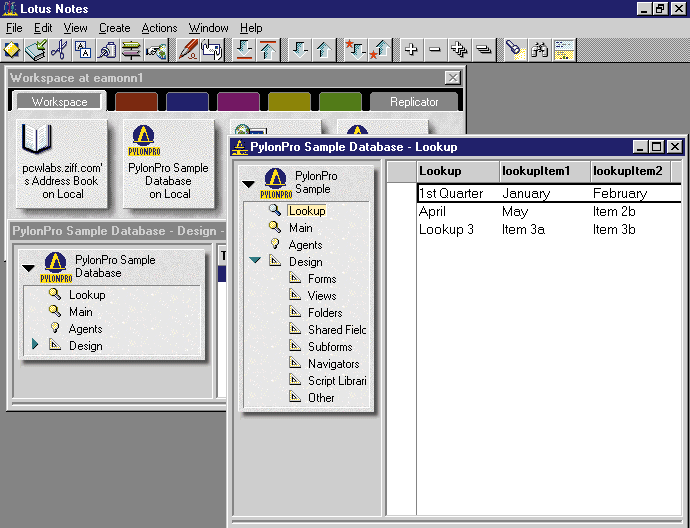690x528 pixels.
Task: Click the arrow up to red line SmartIcon
Action: [x=268, y=49]
